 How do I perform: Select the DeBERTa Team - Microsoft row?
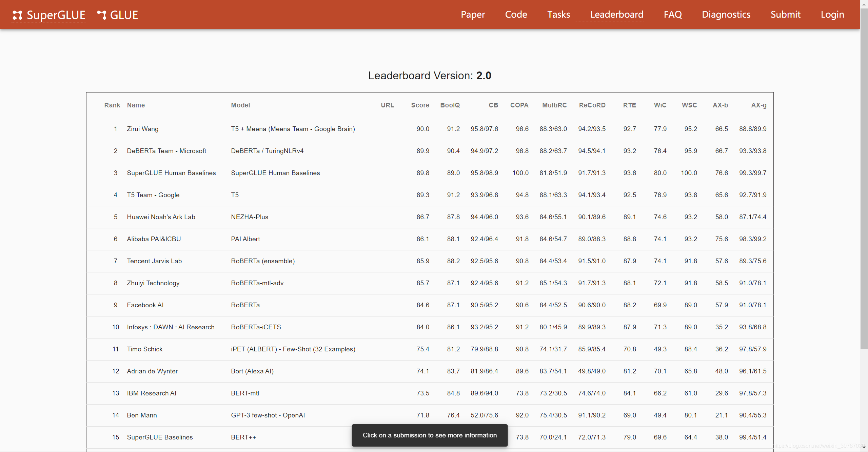click(x=430, y=151)
